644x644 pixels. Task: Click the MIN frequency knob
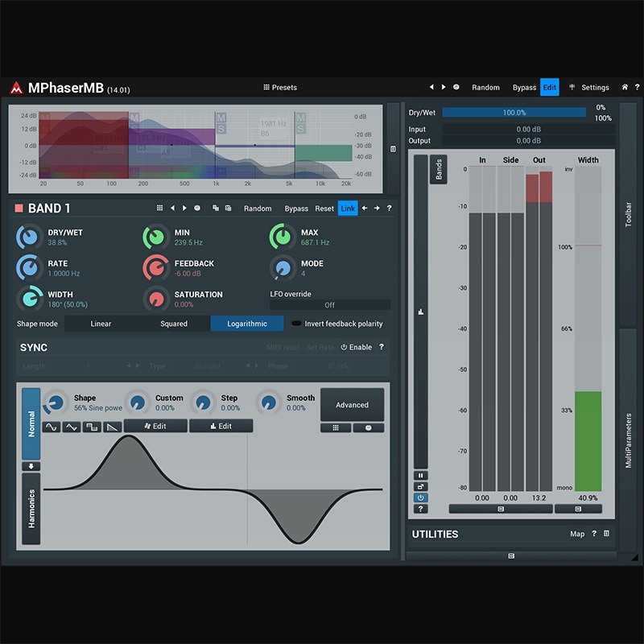point(156,237)
